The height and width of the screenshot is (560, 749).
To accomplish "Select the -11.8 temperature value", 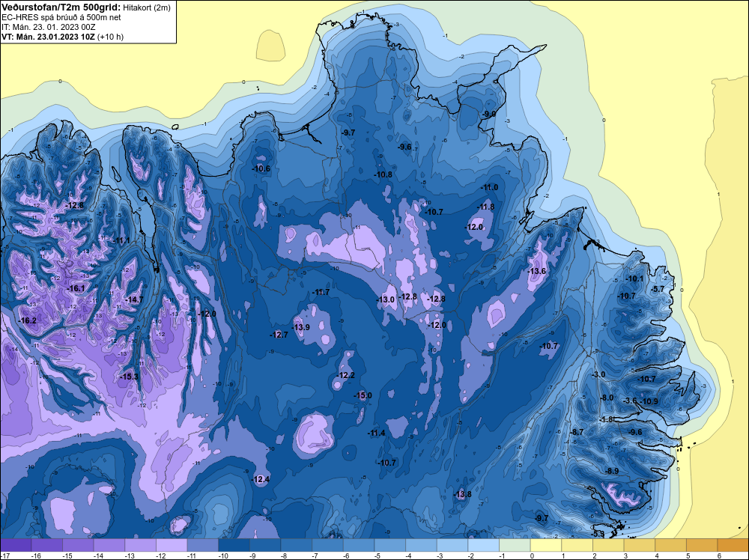I will pos(485,207).
